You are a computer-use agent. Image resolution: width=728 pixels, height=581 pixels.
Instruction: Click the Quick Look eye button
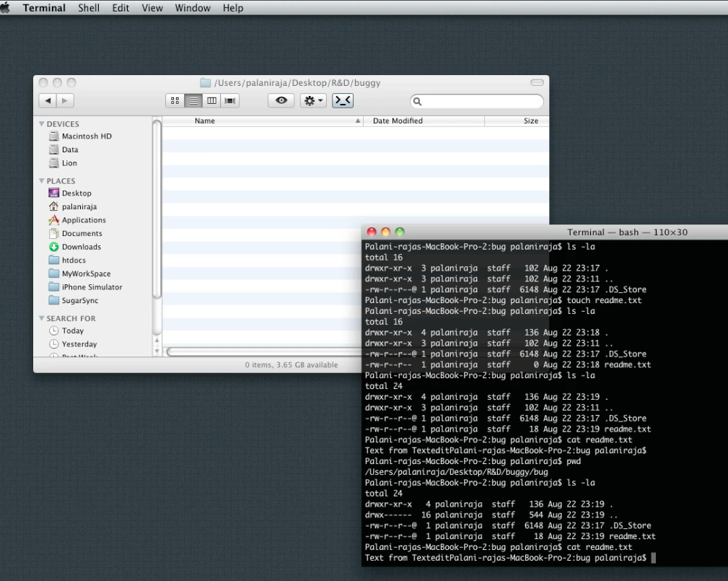[281, 100]
